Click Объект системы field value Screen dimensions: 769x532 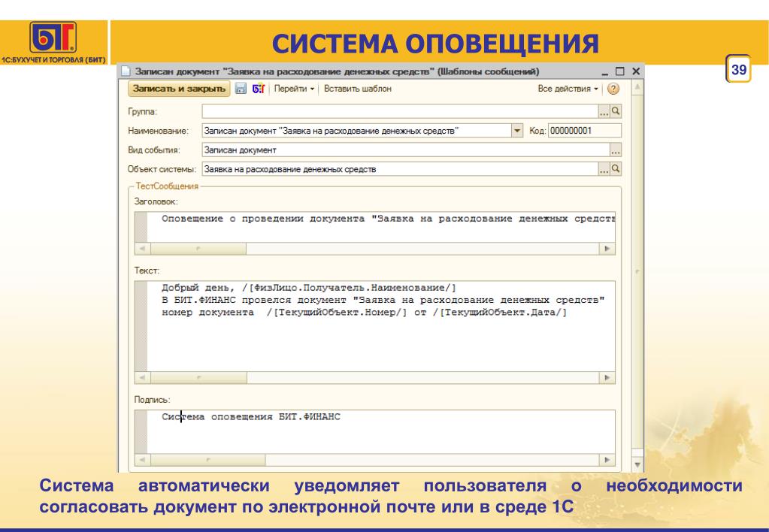click(400, 169)
